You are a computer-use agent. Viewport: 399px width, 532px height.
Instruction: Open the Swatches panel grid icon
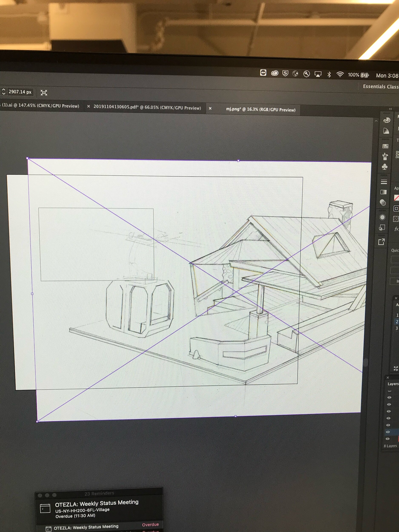point(385,146)
